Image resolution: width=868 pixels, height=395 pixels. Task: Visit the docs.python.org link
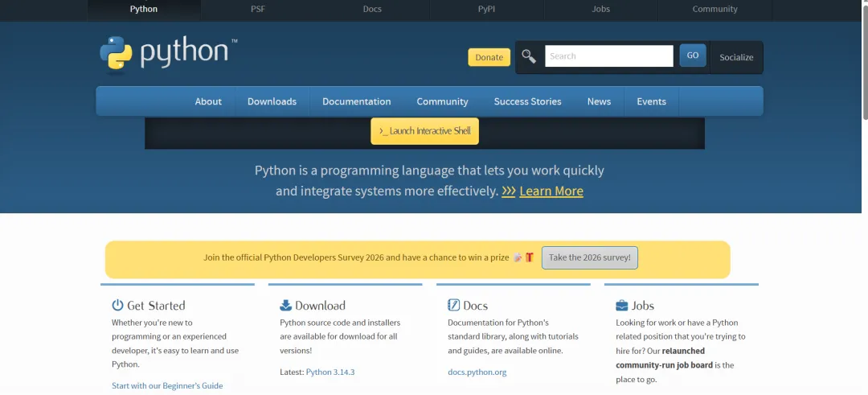[x=477, y=372]
